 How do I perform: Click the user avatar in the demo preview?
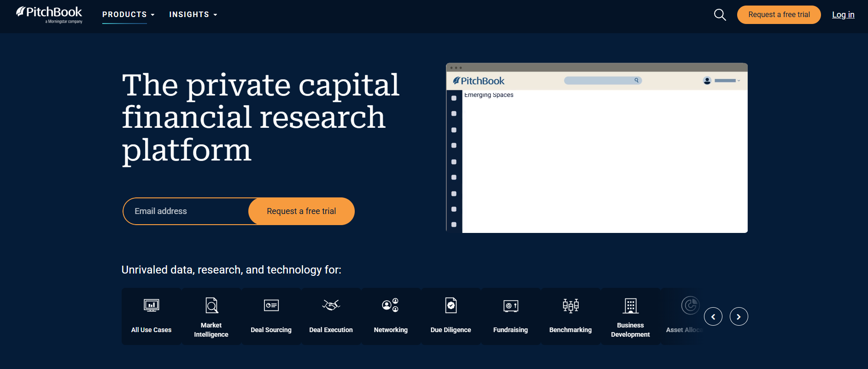(707, 81)
